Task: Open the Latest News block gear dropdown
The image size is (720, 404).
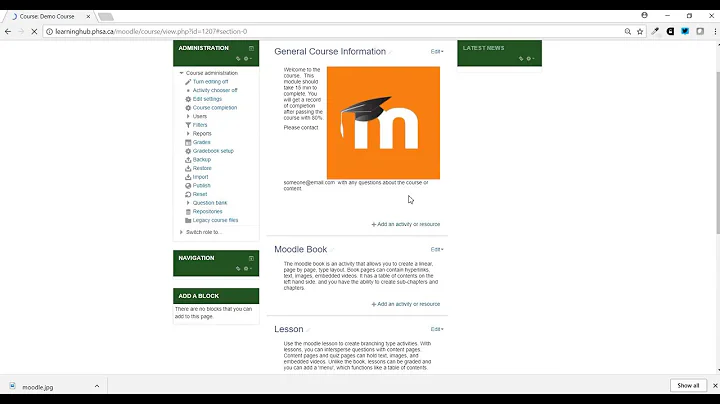Action: [530, 59]
